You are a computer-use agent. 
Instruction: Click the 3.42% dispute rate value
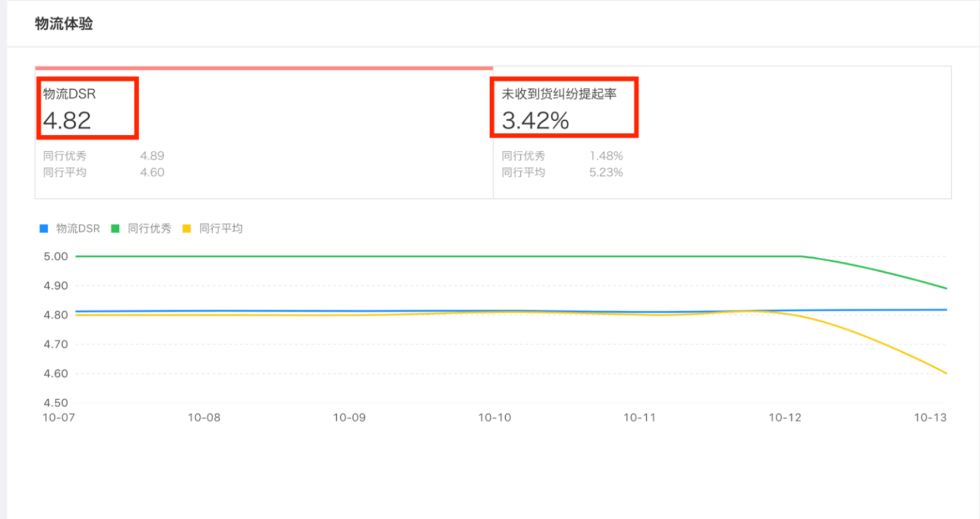coord(535,121)
